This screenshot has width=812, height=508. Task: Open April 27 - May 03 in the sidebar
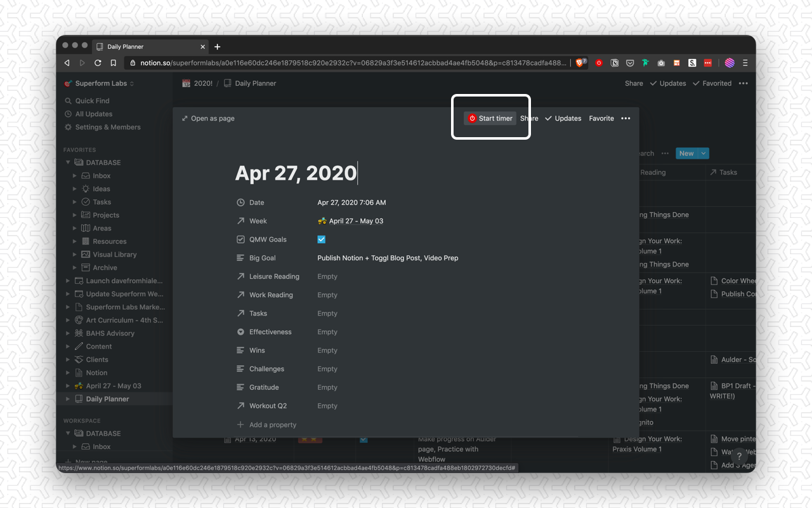(114, 386)
